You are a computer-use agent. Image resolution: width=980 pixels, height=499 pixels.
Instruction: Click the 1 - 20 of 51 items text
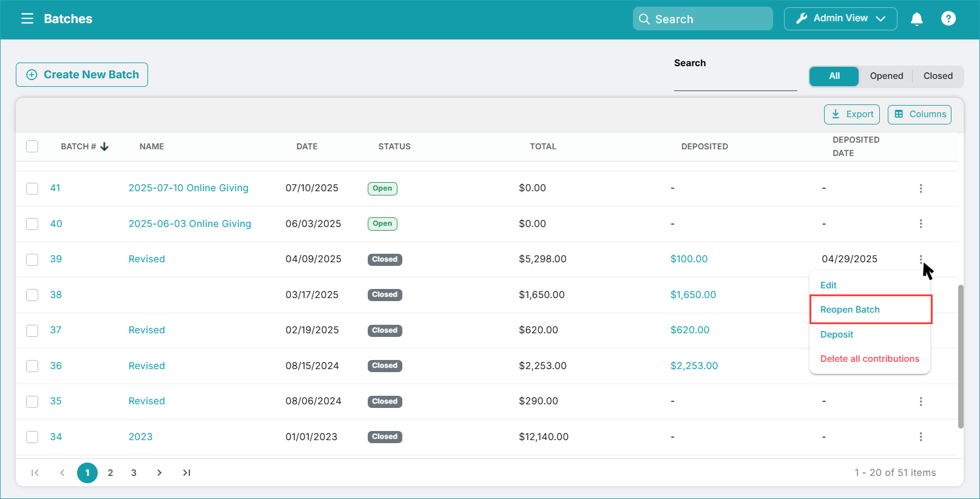(x=895, y=473)
